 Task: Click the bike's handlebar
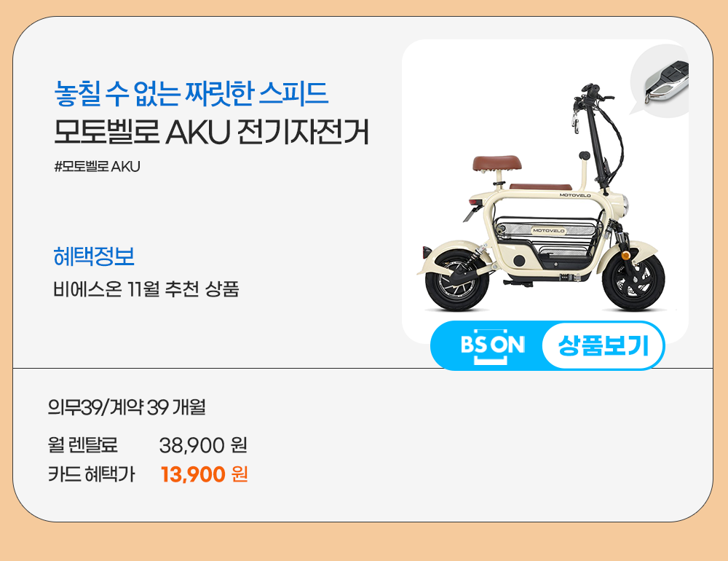pos(594,93)
